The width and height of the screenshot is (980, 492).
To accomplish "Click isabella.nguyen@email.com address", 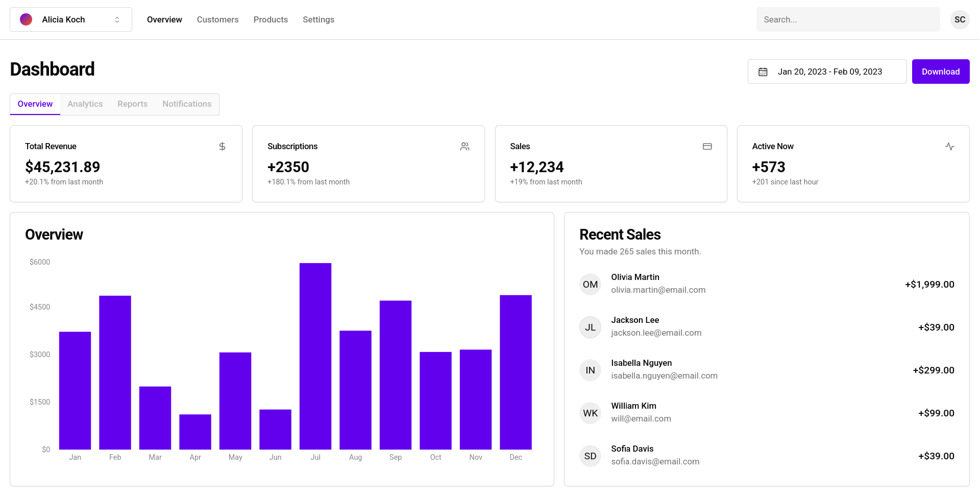I will (x=664, y=376).
